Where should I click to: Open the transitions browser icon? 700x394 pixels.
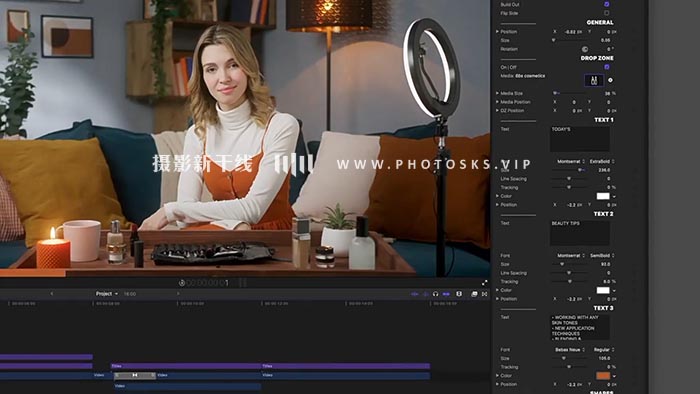pyautogui.click(x=484, y=294)
